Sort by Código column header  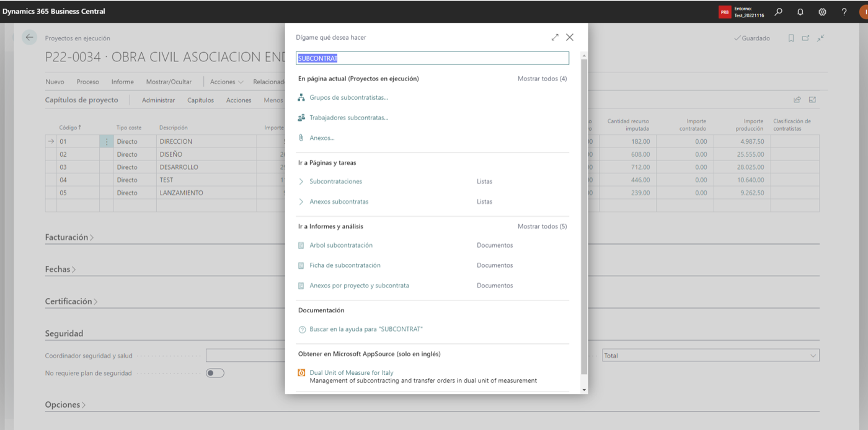[70, 128]
